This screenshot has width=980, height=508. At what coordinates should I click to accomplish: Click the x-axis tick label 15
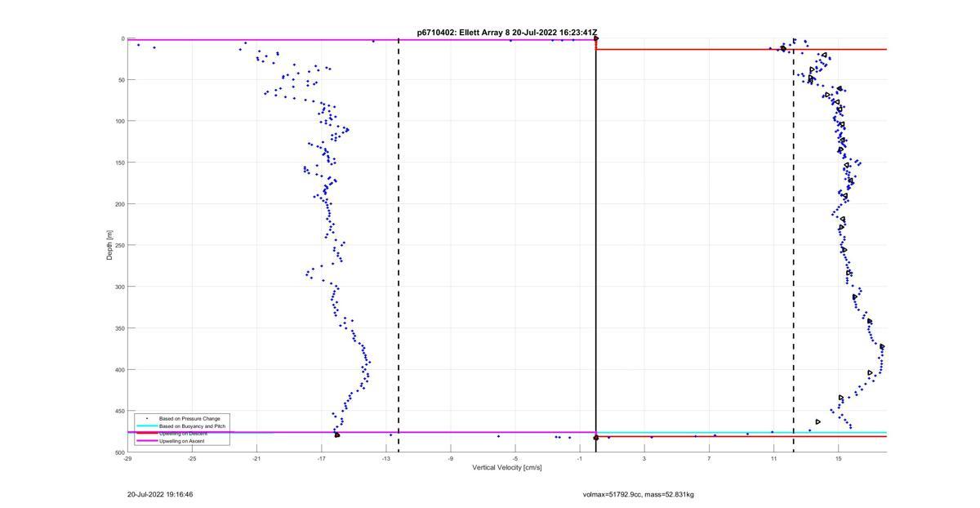tap(838, 459)
